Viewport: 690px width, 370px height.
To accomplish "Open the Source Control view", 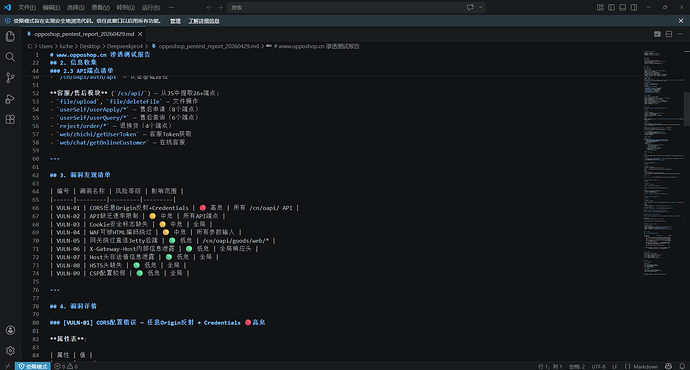I will [10, 78].
